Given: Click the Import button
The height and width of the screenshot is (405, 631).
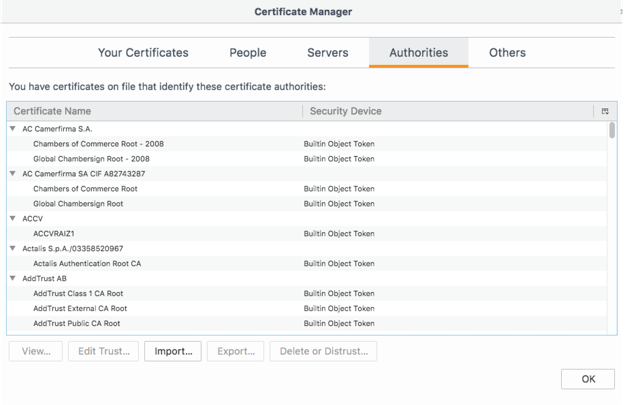Looking at the screenshot, I should [173, 351].
